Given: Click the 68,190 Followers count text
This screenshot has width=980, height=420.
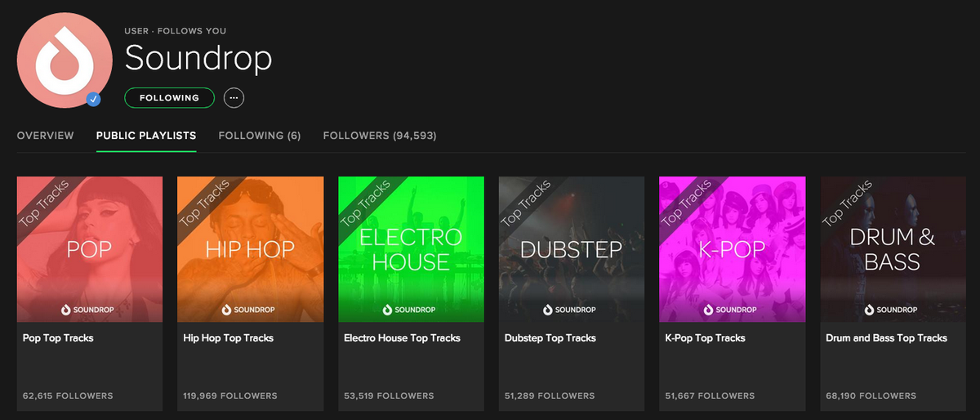Looking at the screenshot, I should point(871,395).
